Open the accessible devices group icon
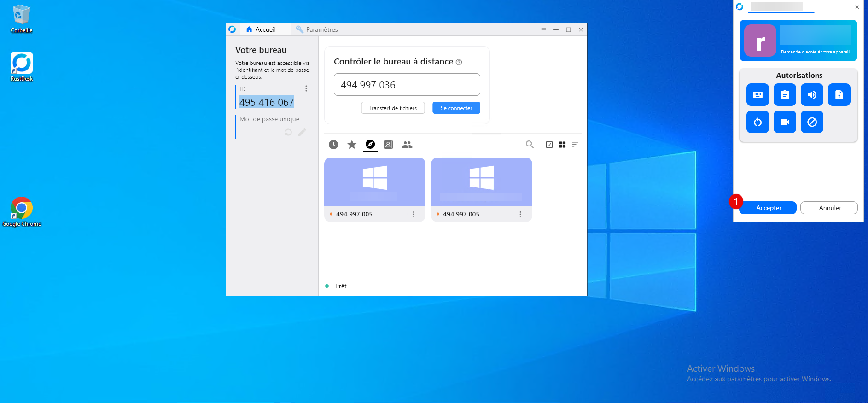Screen dimensions: 868x403 click(x=407, y=145)
